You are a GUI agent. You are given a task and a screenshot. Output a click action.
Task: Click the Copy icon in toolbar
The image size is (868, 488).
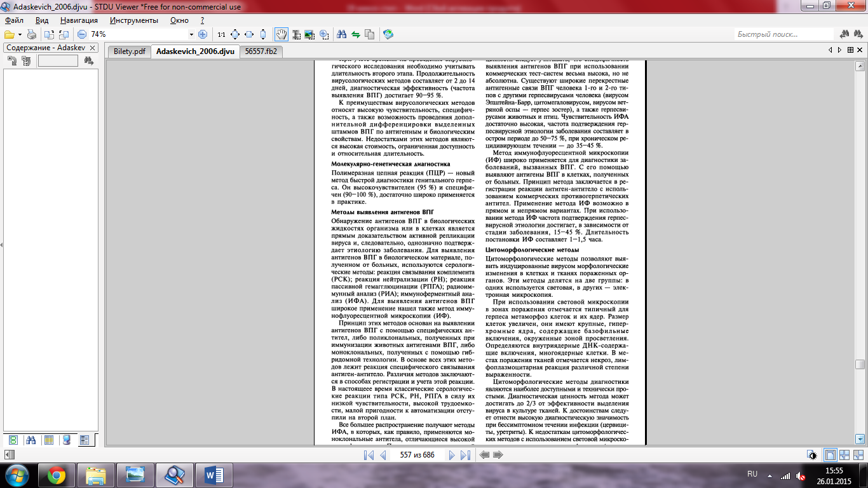[x=370, y=34]
